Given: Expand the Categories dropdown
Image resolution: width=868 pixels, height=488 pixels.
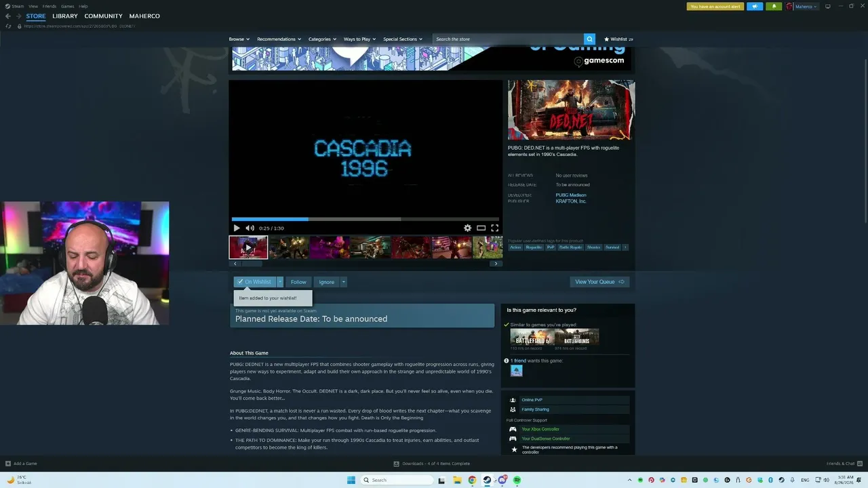Looking at the screenshot, I should (x=322, y=39).
